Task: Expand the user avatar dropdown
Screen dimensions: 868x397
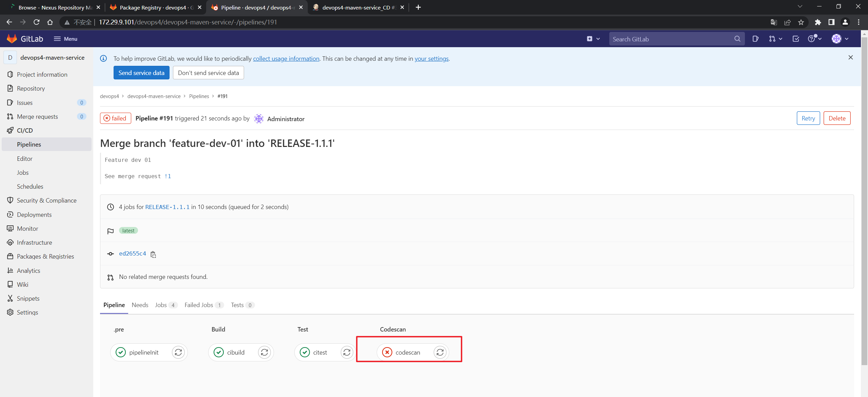Action: [840, 39]
